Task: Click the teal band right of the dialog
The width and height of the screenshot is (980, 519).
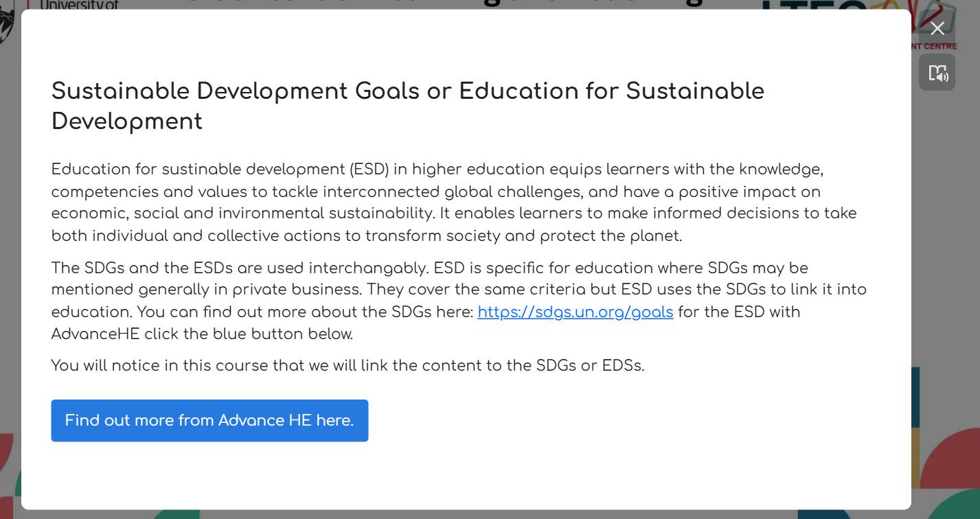Action: (x=915, y=397)
